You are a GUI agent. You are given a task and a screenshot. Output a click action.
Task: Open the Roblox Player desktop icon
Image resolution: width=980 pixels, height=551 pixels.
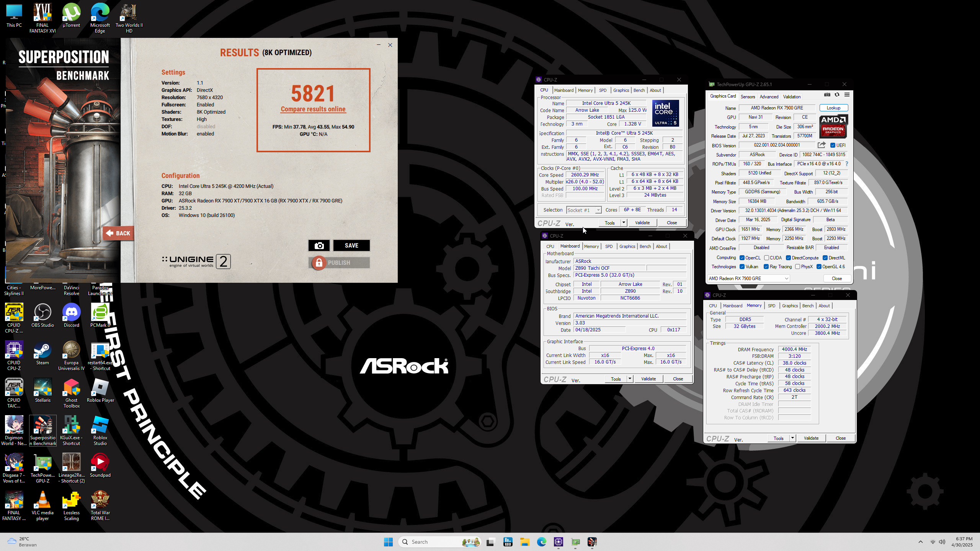click(x=100, y=391)
